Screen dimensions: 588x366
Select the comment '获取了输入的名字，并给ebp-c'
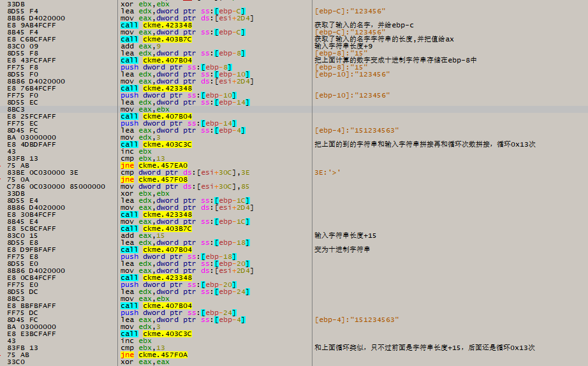tap(364, 25)
